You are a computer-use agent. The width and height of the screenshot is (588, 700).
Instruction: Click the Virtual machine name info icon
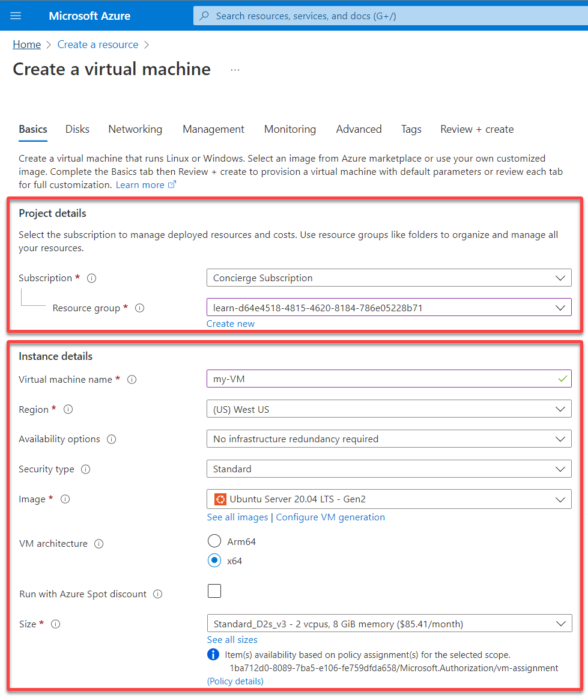click(132, 380)
